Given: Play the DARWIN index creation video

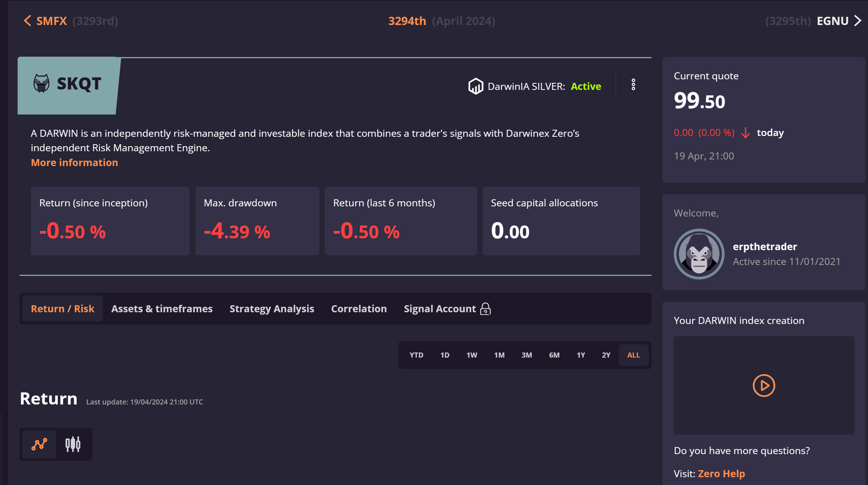Looking at the screenshot, I should click(764, 386).
